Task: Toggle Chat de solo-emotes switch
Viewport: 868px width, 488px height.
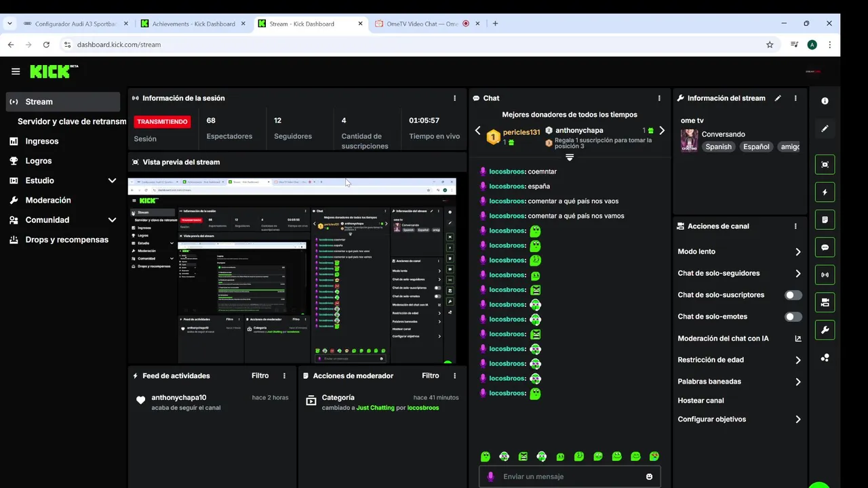Action: tap(793, 317)
